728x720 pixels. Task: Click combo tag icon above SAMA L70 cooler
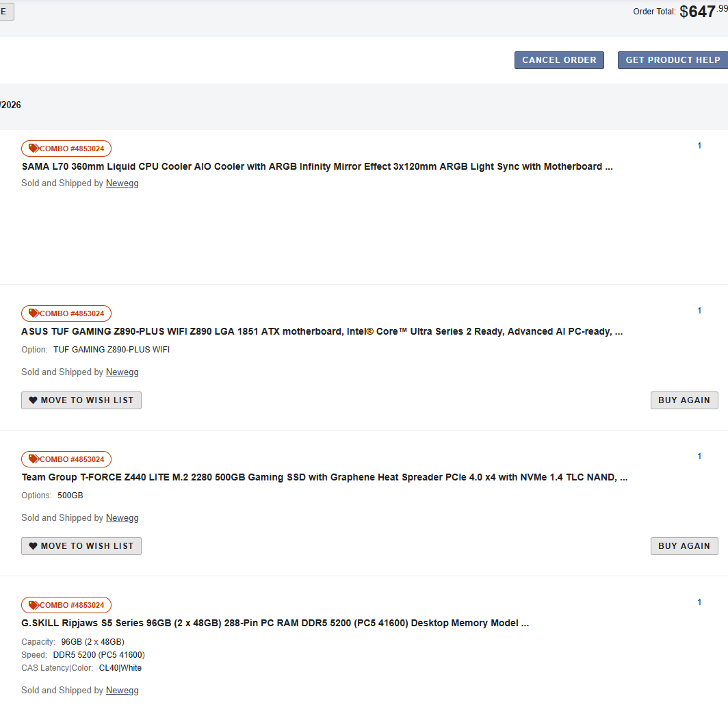point(34,149)
